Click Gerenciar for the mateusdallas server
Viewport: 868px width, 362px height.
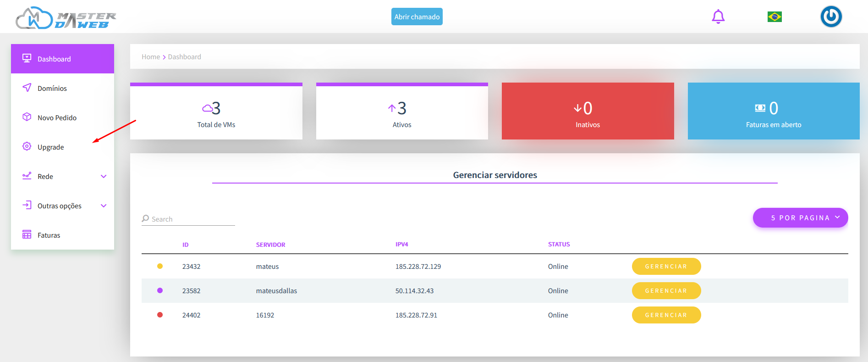tap(666, 290)
